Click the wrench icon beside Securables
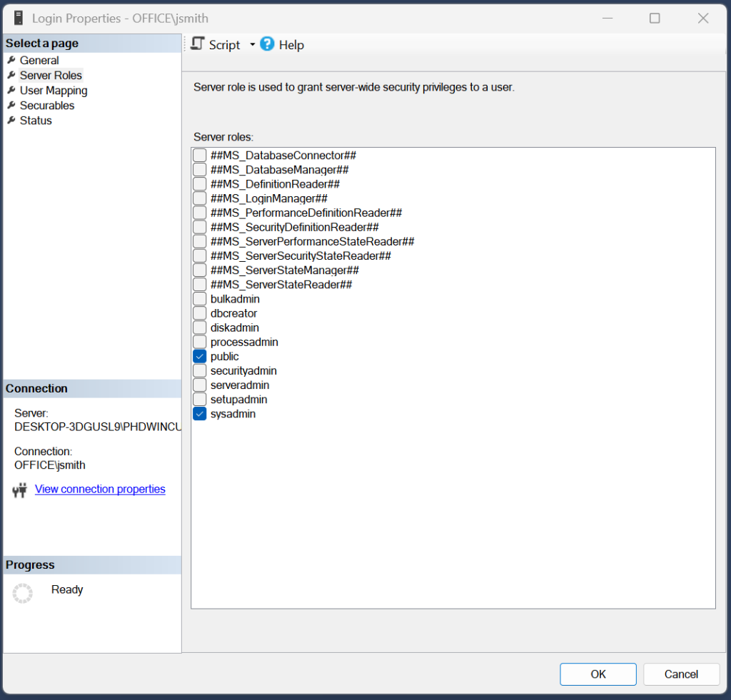Image resolution: width=731 pixels, height=700 pixels. click(11, 106)
